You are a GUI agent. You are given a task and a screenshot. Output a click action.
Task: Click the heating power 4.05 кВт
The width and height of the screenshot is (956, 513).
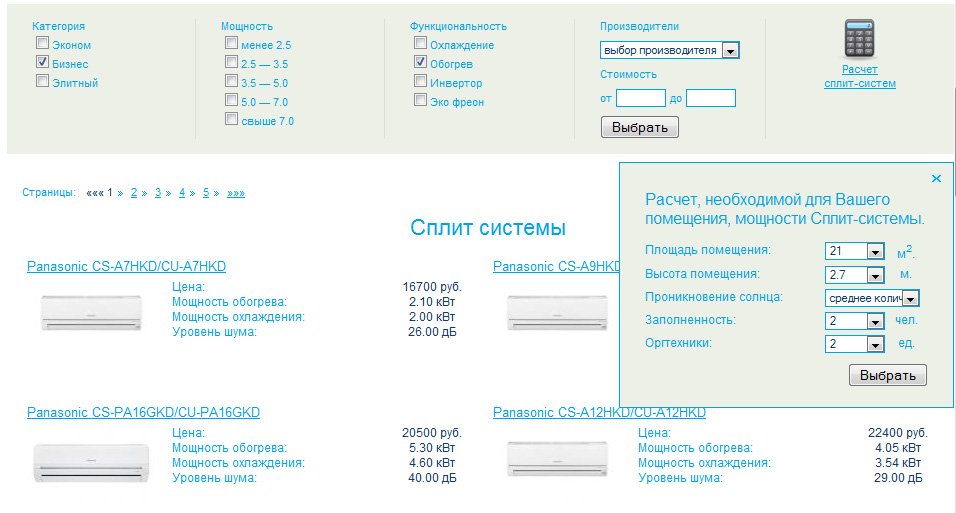(897, 448)
